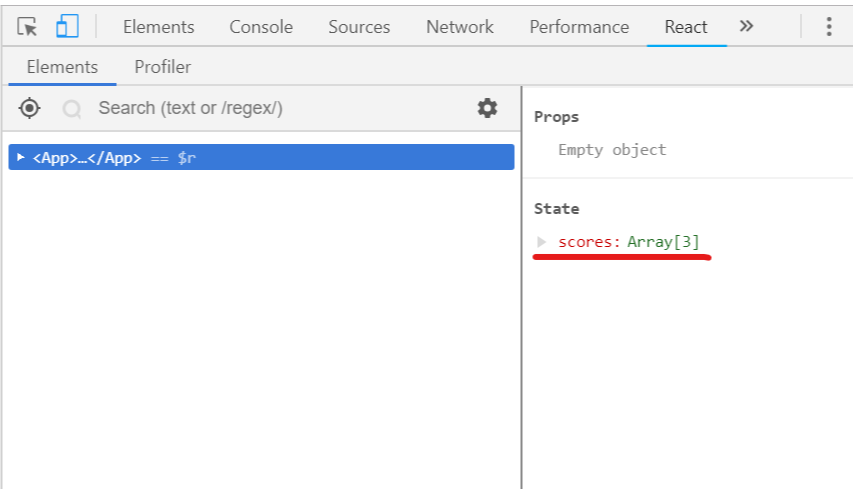
Task: Open React DevTools settings gear
Action: pos(487,108)
